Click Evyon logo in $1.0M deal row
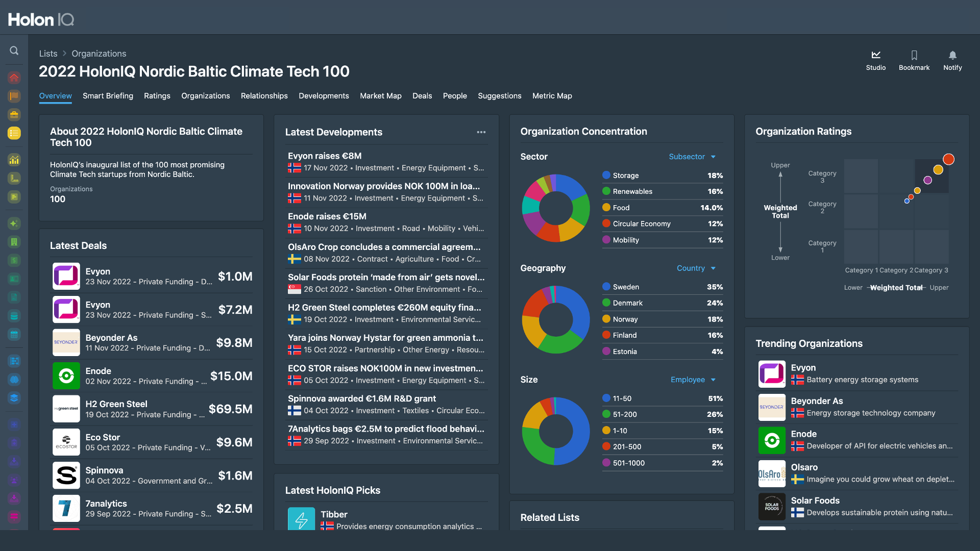The height and width of the screenshot is (551, 980). (x=66, y=276)
